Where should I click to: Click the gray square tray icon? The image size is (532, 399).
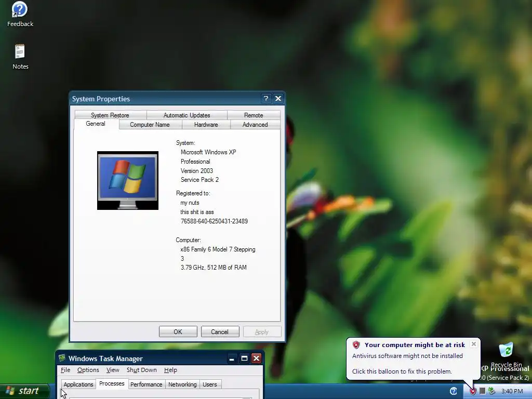482,391
